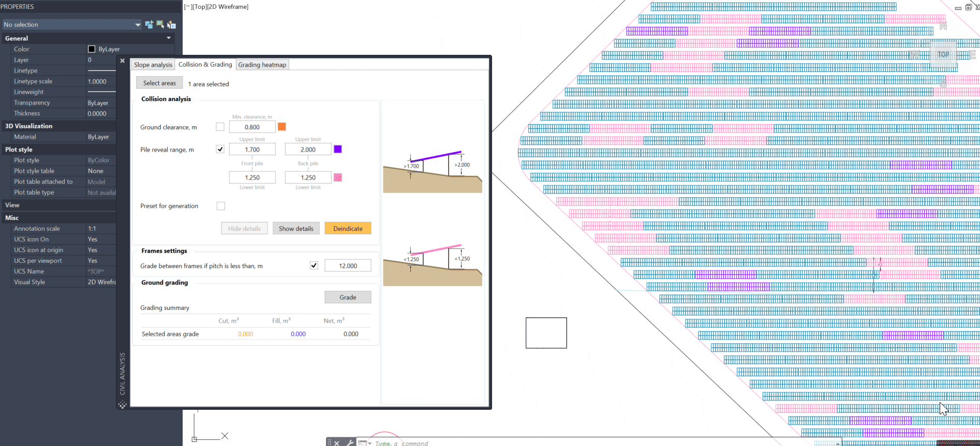Switch to the Slope analysis tab
Screen dimensions: 980x446
coord(153,65)
